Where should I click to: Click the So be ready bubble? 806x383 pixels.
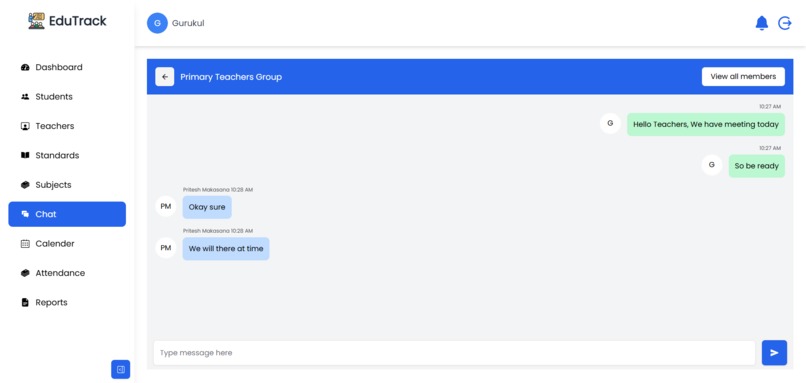pyautogui.click(x=757, y=166)
